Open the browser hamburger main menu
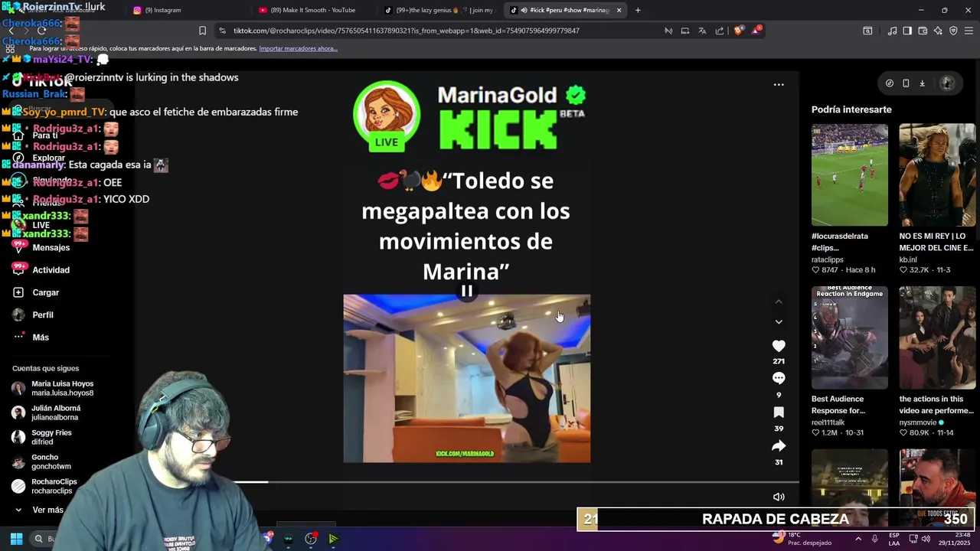980x551 pixels. point(969,31)
